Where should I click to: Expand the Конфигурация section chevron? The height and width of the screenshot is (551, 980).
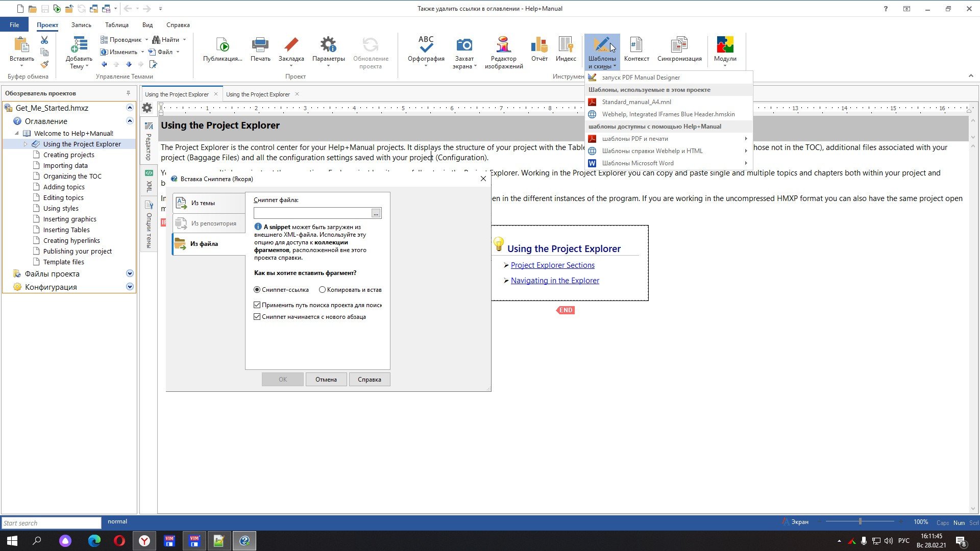[x=130, y=287]
